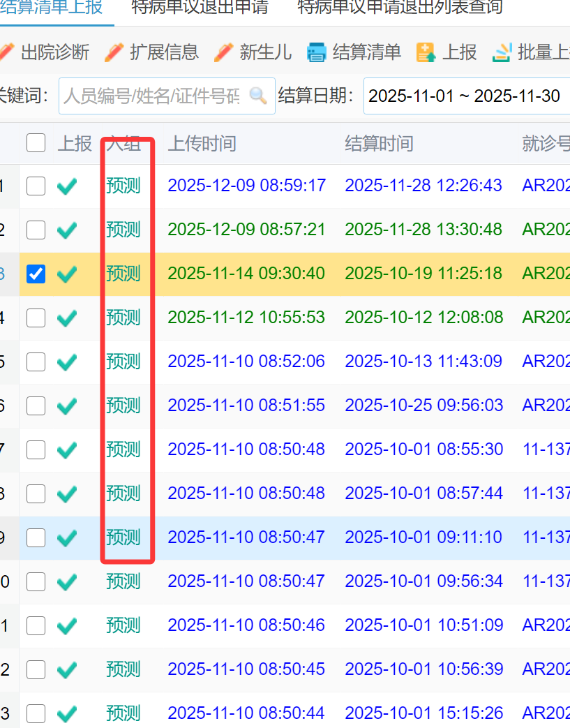The image size is (570, 728).
Task: Click the 结算时间 column header
Action: (x=380, y=144)
